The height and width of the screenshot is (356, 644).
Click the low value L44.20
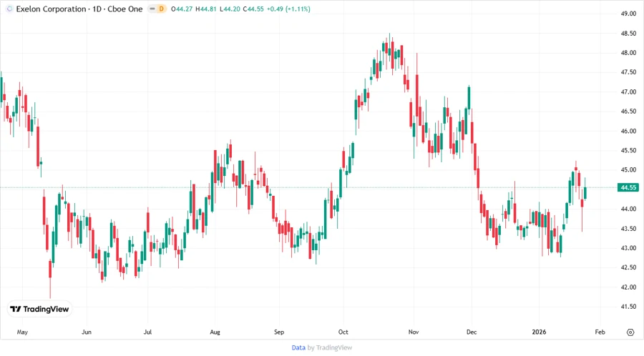point(230,9)
